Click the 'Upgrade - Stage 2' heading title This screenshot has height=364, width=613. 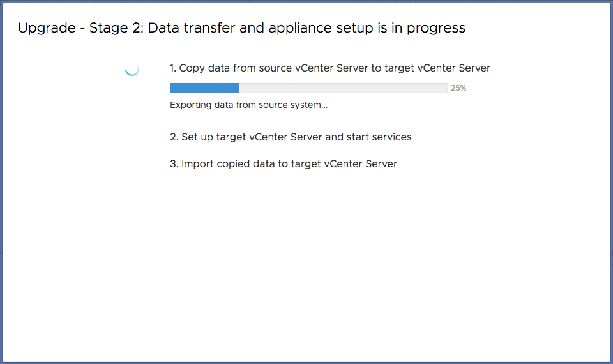point(241,28)
